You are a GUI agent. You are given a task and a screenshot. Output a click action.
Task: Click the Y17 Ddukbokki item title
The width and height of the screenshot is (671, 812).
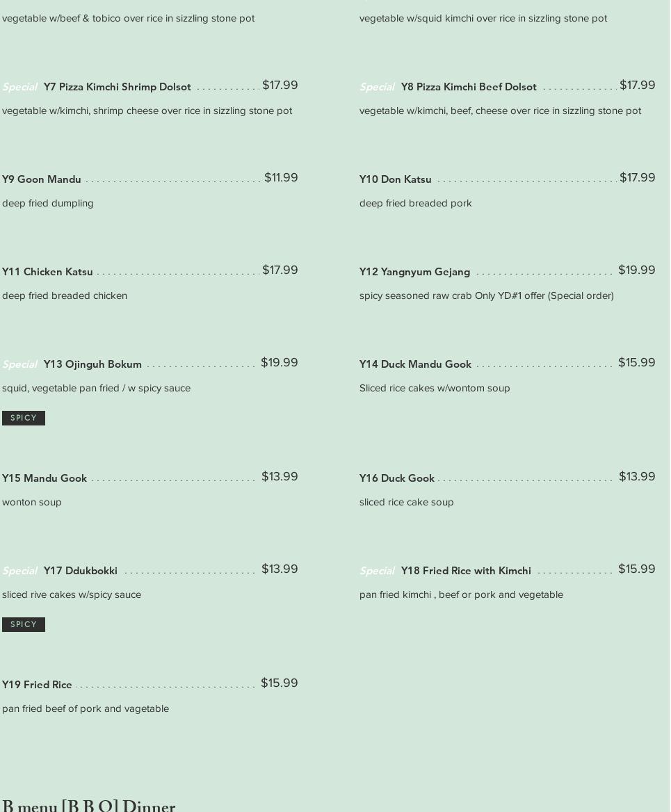[x=81, y=571]
